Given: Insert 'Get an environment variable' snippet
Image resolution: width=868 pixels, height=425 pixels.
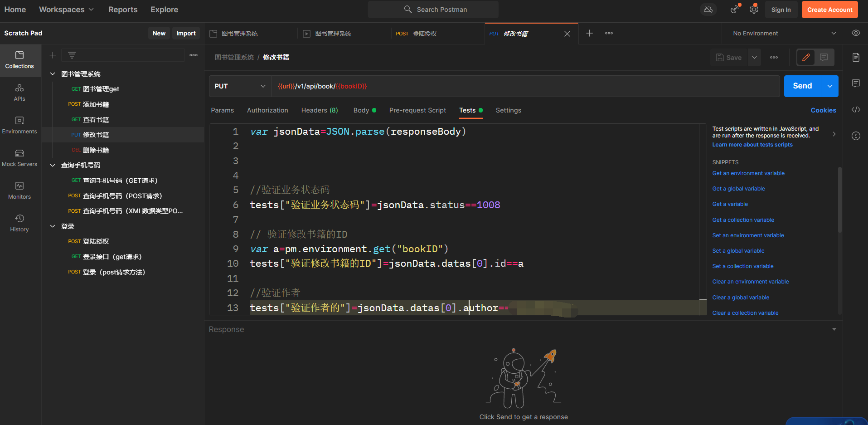Looking at the screenshot, I should click(748, 173).
